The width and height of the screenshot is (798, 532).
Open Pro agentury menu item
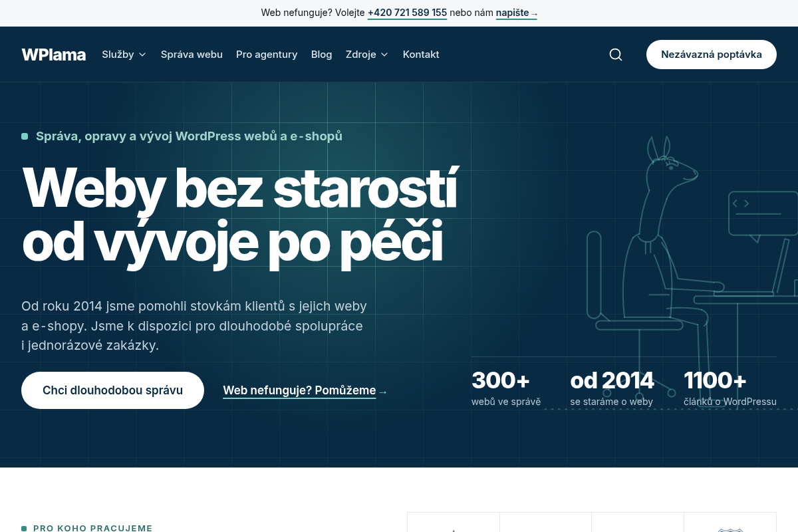coord(267,55)
